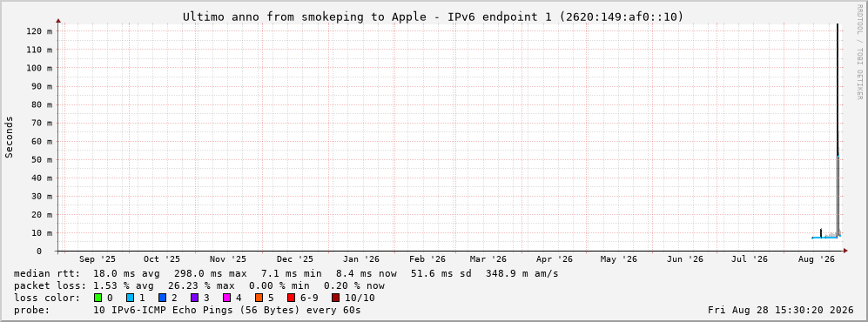Image resolution: width=868 pixels, height=322 pixels.
Task: Click the red 6-9 loss swatch
Action: (291, 299)
